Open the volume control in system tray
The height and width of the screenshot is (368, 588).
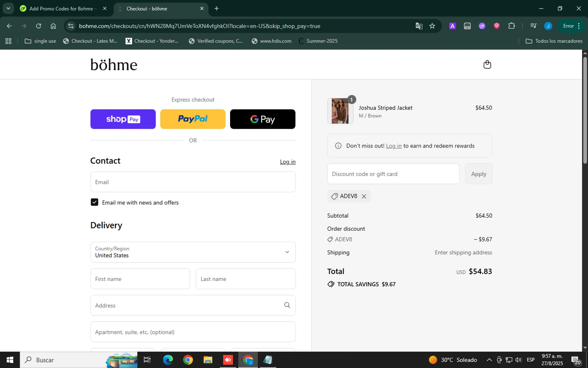[518, 360]
